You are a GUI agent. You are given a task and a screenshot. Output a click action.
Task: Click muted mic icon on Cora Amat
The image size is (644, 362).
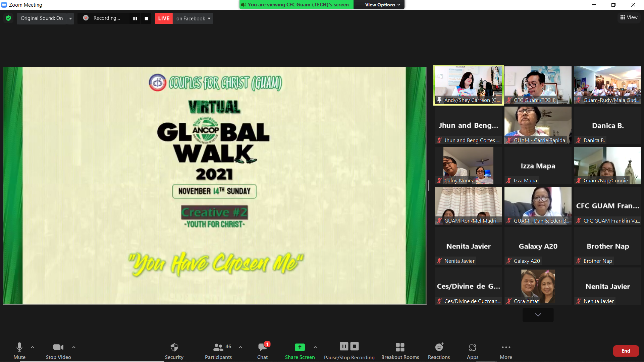click(x=509, y=301)
